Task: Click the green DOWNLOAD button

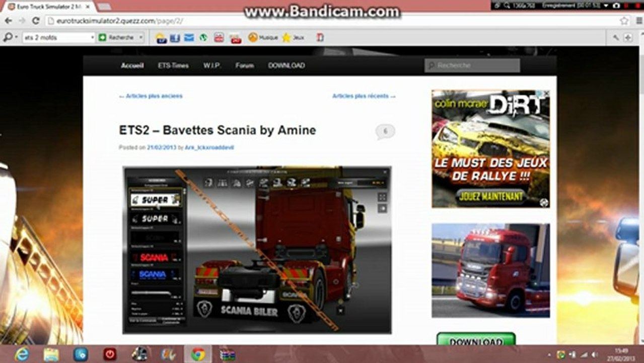Action: (476, 339)
